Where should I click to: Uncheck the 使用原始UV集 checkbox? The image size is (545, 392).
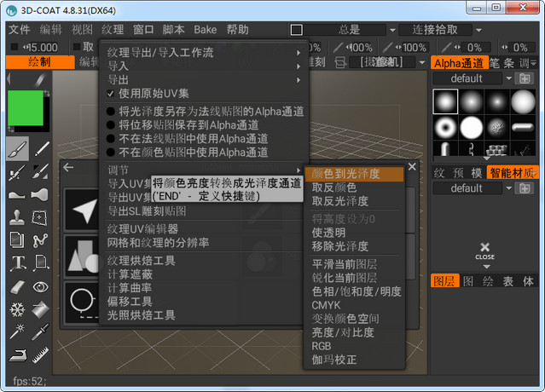click(111, 93)
